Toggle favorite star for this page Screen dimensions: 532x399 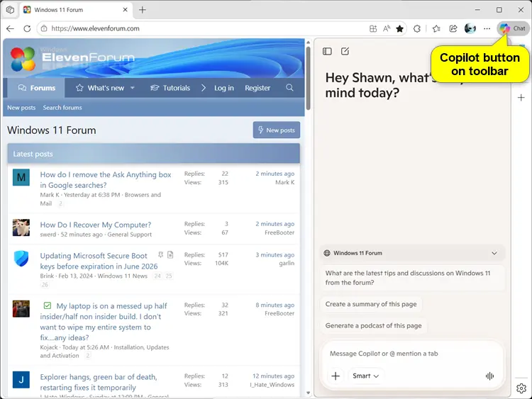pyautogui.click(x=399, y=28)
